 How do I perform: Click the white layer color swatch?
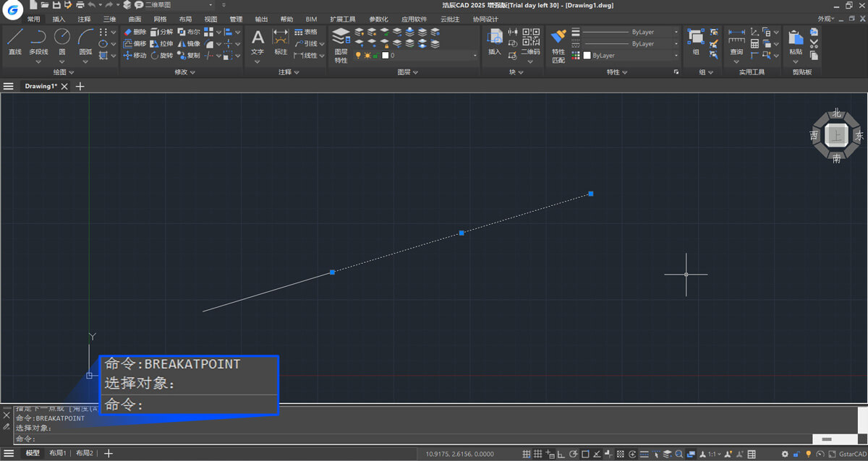[386, 56]
